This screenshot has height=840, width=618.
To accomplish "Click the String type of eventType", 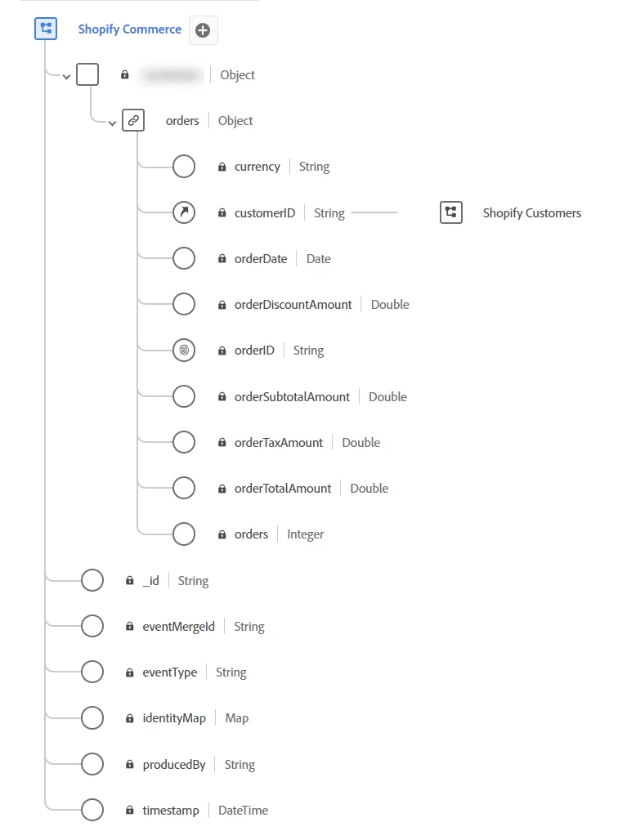I will 231,672.
